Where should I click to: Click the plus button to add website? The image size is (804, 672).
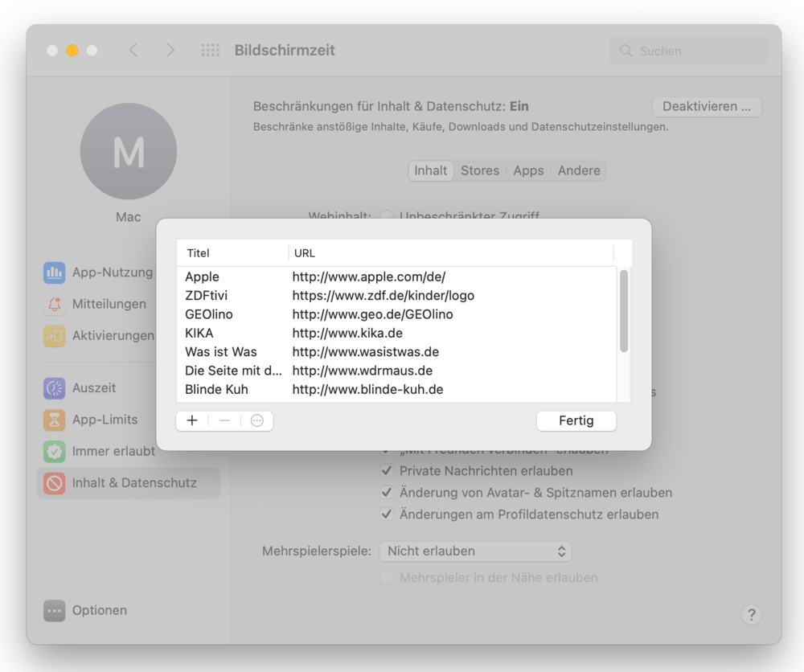(191, 420)
